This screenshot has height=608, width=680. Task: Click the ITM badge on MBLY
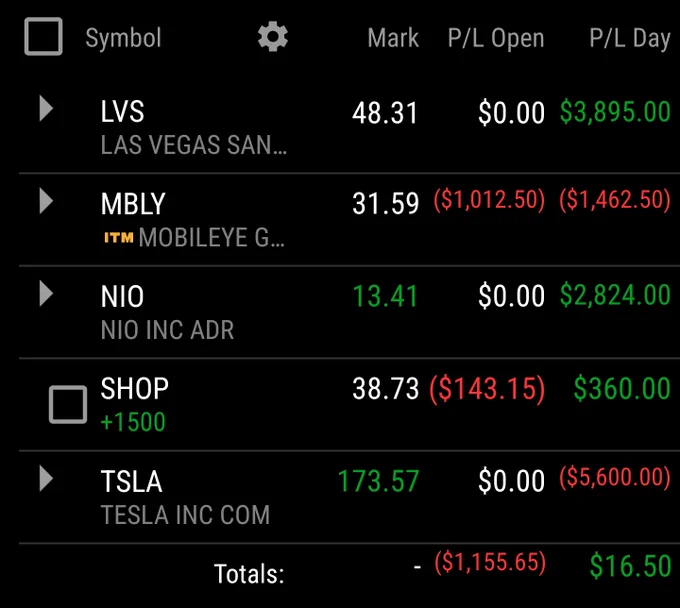pos(118,238)
